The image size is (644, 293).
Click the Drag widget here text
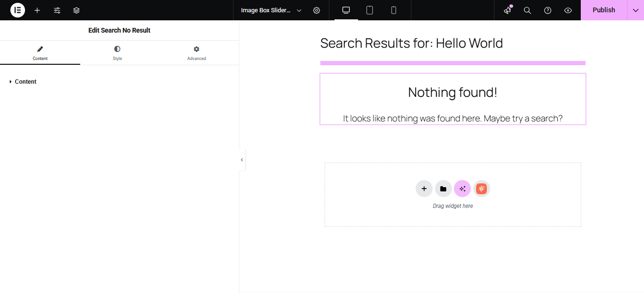click(x=453, y=206)
